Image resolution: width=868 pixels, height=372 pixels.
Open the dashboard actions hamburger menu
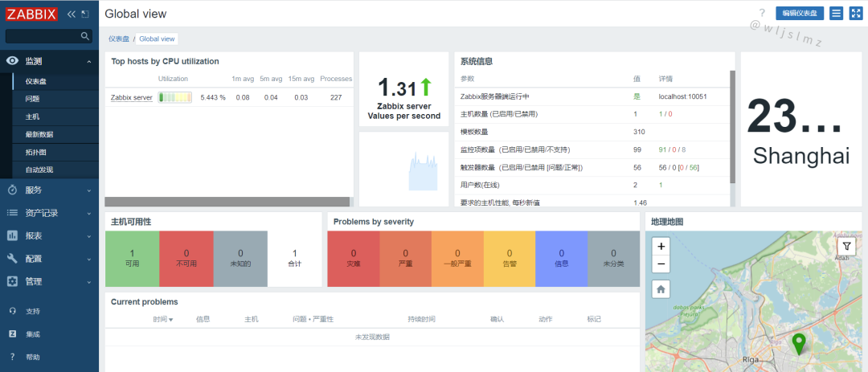[x=837, y=14]
